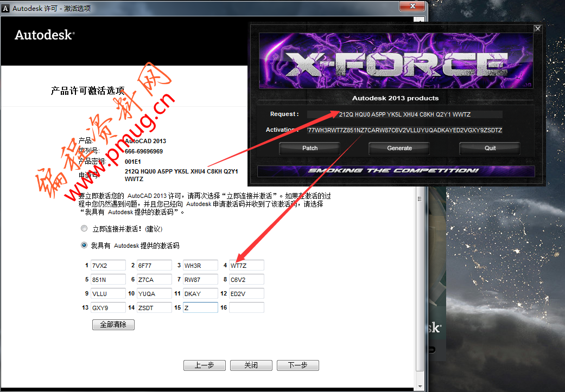Click activation code field 8 containing C6V2
The image size is (565, 392).
[x=246, y=279]
